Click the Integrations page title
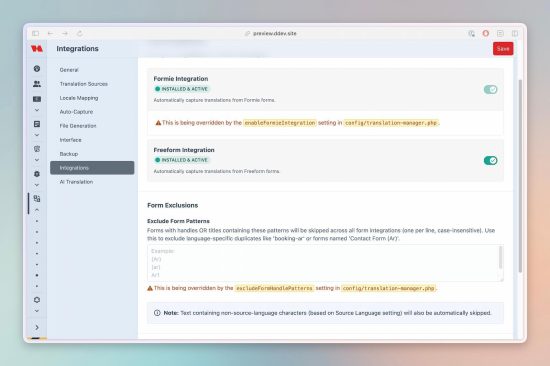This screenshot has height=366, width=550. pyautogui.click(x=78, y=48)
